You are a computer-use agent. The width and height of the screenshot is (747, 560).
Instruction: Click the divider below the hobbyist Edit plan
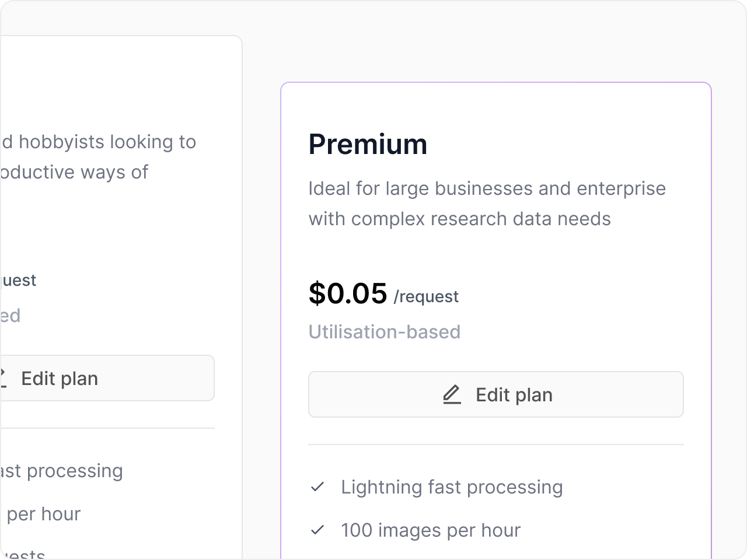pyautogui.click(x=107, y=428)
